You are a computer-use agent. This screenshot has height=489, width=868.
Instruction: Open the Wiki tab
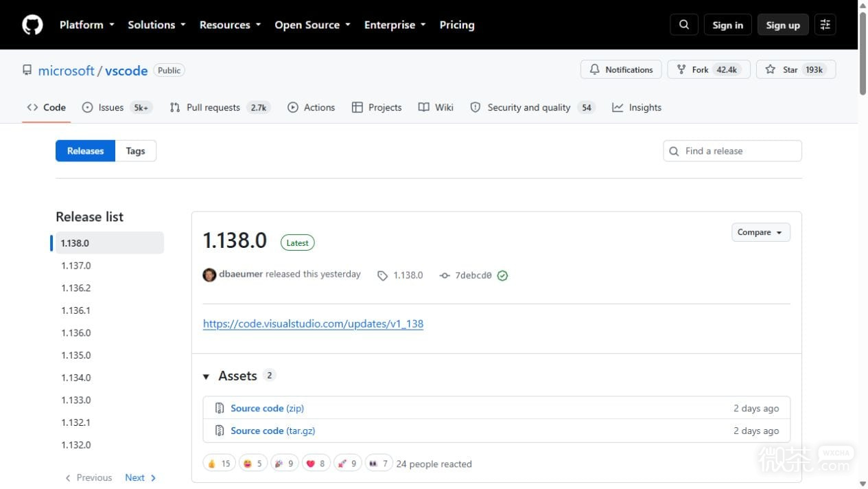[x=436, y=107]
